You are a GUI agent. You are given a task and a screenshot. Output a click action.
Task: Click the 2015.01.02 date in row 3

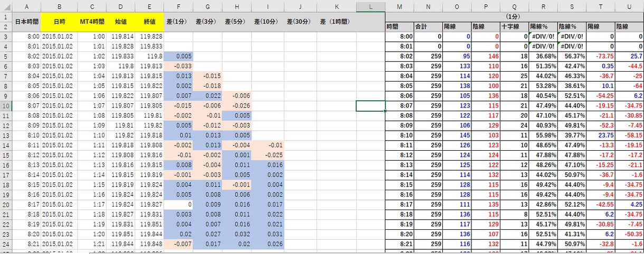coord(59,36)
